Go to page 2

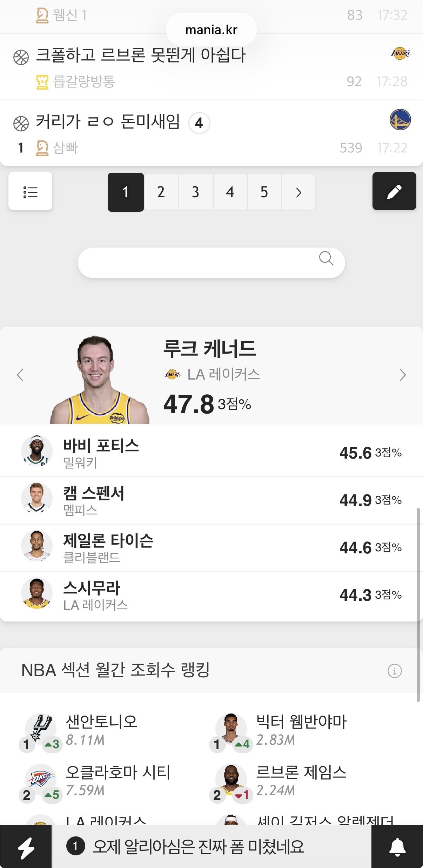pos(161,192)
